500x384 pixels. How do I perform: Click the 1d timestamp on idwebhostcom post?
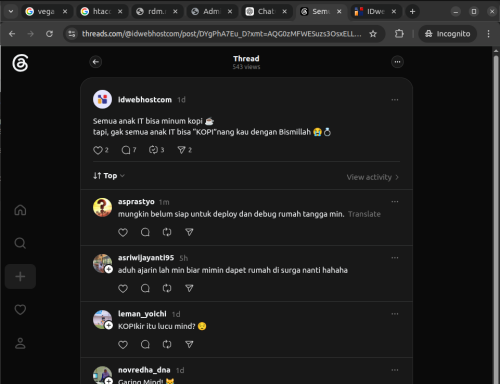click(181, 100)
